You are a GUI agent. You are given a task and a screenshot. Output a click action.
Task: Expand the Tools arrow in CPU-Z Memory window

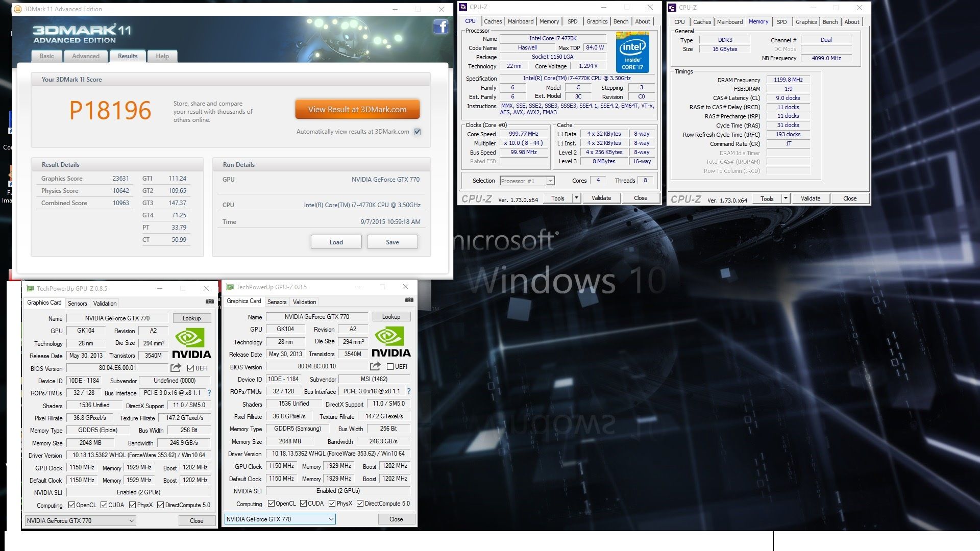786,198
